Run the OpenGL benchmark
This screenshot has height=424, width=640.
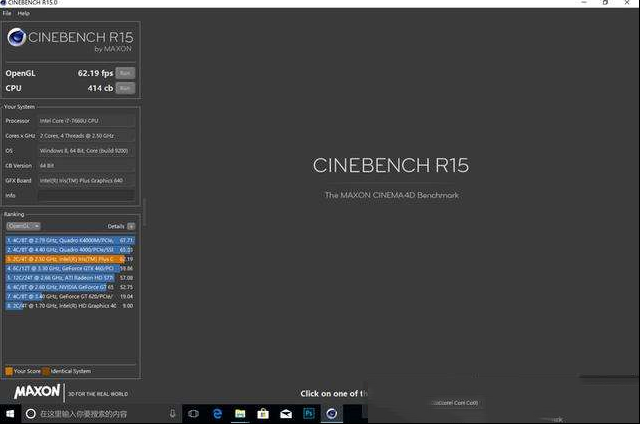[x=125, y=73]
